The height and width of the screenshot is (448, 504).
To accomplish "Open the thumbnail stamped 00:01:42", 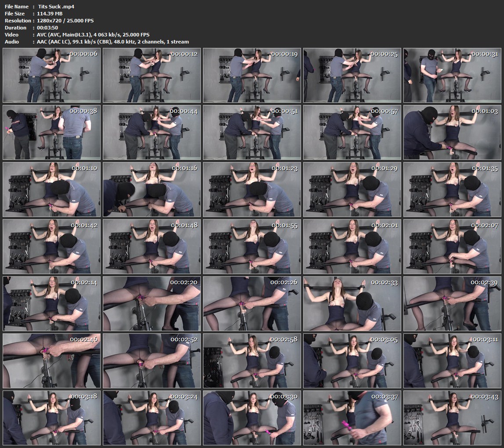I will [x=52, y=246].
